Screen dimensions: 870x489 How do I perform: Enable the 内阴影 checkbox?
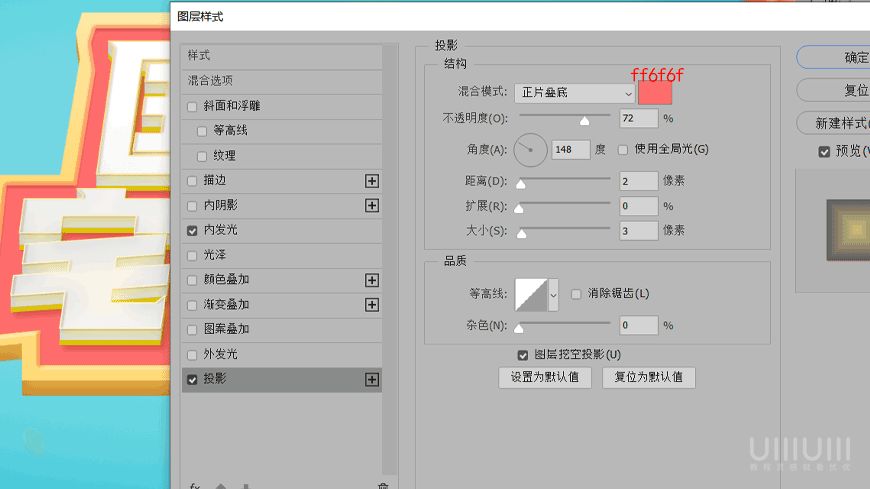pos(192,206)
